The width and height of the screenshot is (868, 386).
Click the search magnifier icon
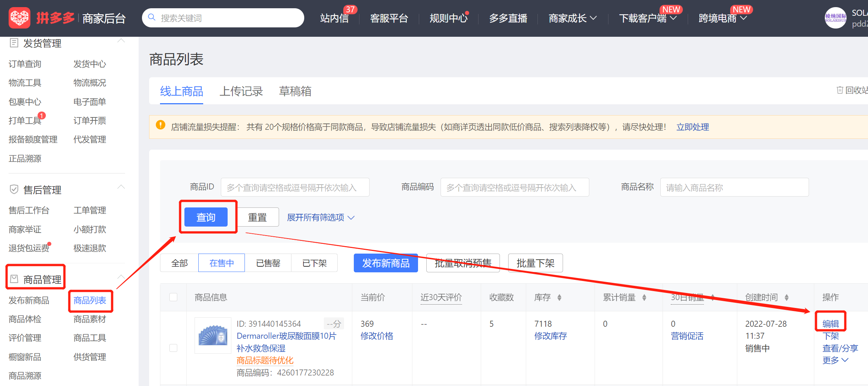tap(152, 17)
